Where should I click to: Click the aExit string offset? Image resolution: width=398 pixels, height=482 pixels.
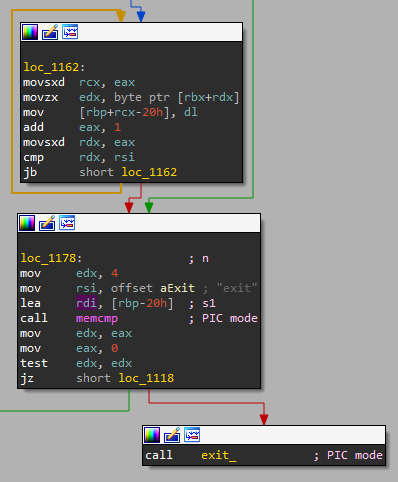click(x=177, y=288)
